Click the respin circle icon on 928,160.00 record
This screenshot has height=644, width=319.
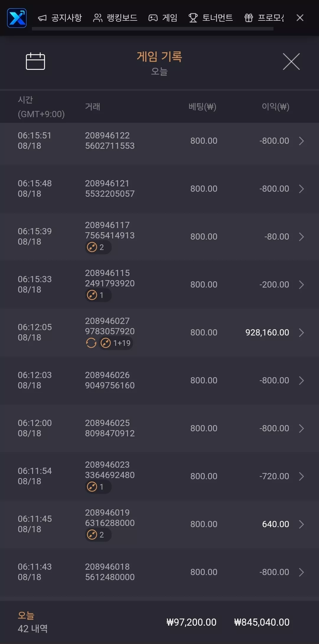[91, 343]
